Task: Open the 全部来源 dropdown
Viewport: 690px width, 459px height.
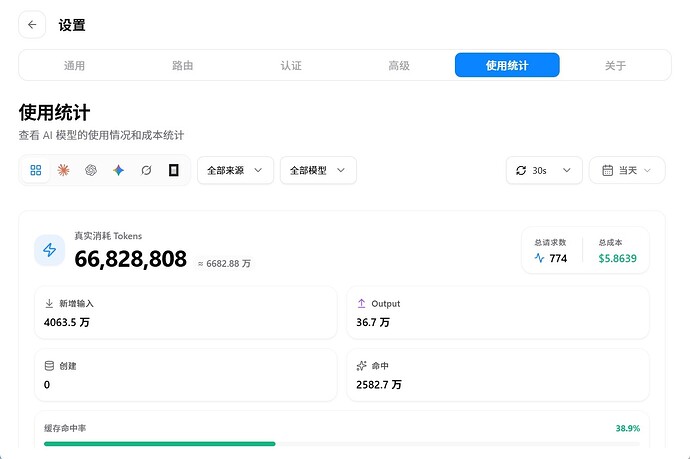Action: (x=235, y=170)
